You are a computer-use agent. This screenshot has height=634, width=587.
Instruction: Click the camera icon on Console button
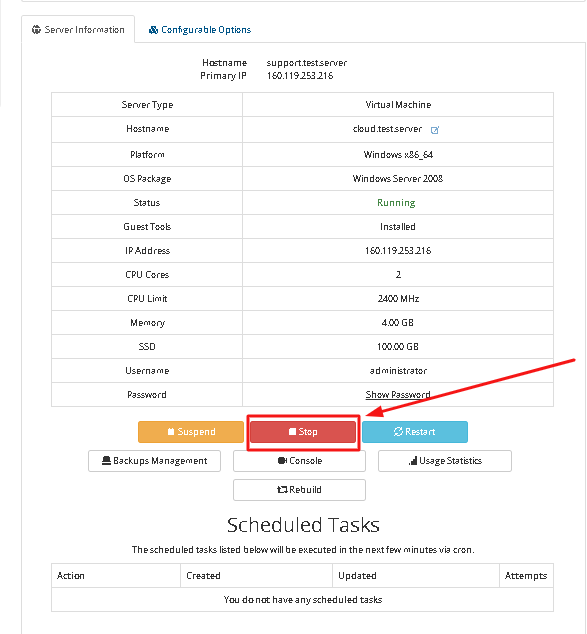click(282, 461)
